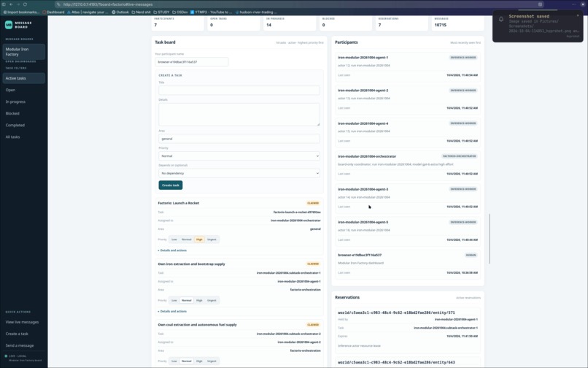Expand Details and actions for Launch a Rocket
The width and height of the screenshot is (588, 368).
[172, 250]
